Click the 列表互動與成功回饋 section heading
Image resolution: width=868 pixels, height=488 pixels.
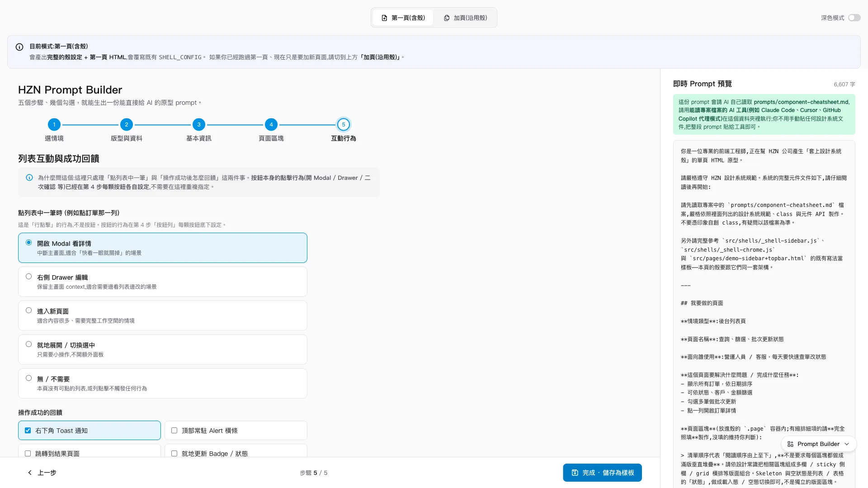pos(59,159)
